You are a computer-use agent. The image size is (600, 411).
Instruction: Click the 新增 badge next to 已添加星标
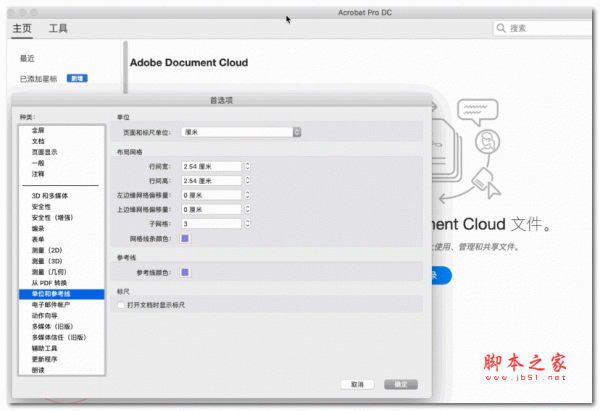(77, 78)
